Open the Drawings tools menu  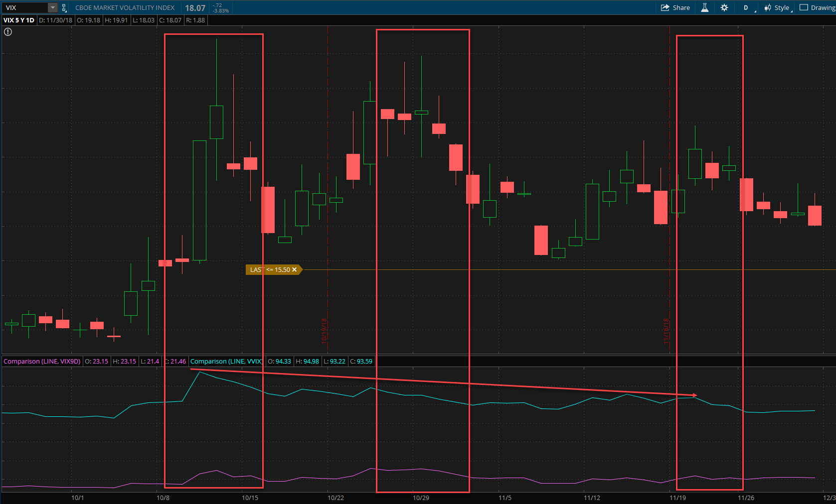tap(818, 7)
